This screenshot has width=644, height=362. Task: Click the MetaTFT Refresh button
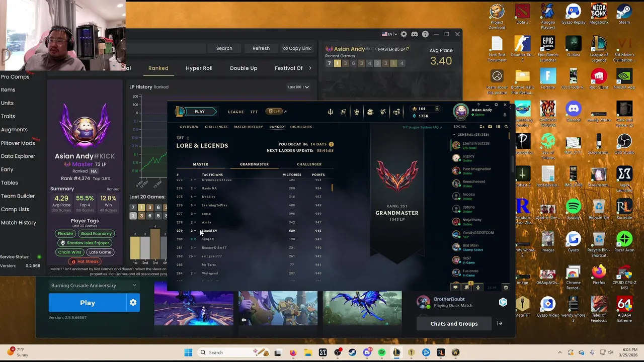[261, 48]
